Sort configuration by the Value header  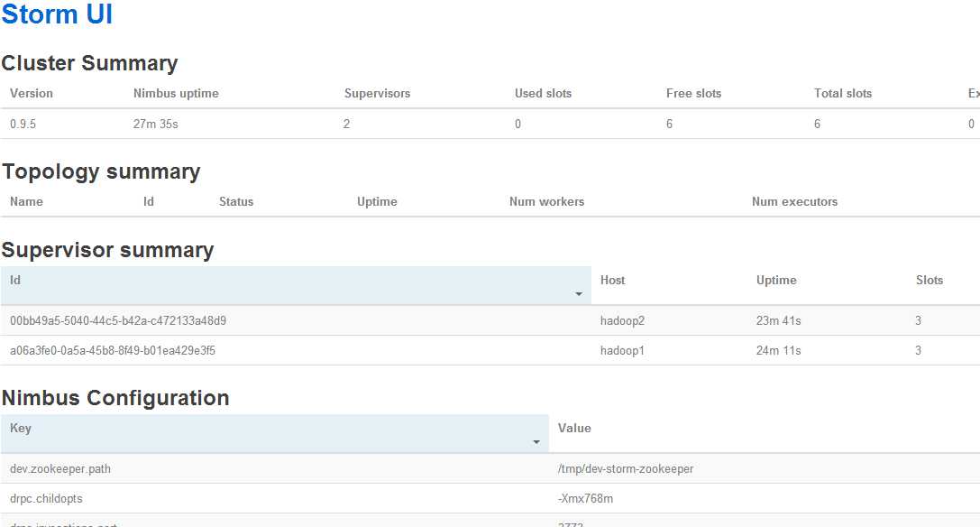coord(574,428)
